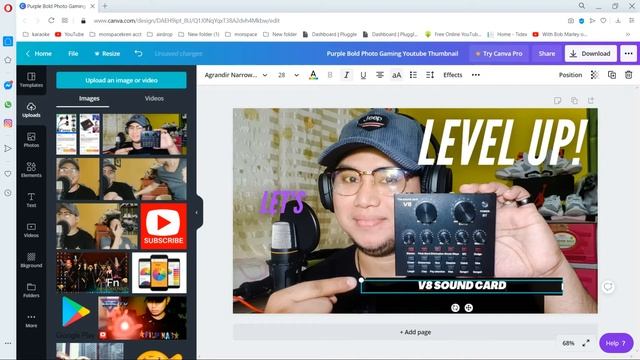This screenshot has height=360, width=640.
Task: Add new page icon above canvas
Action: [591, 100]
